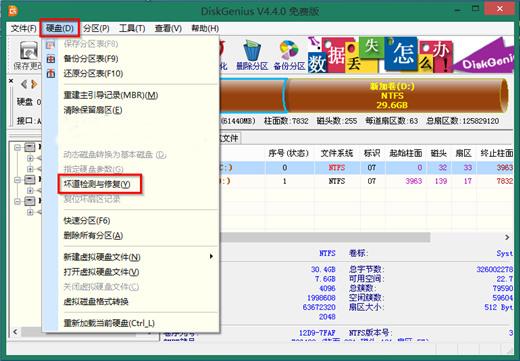
Task: Click the tree panel scroll left arrow
Action: coord(15,332)
